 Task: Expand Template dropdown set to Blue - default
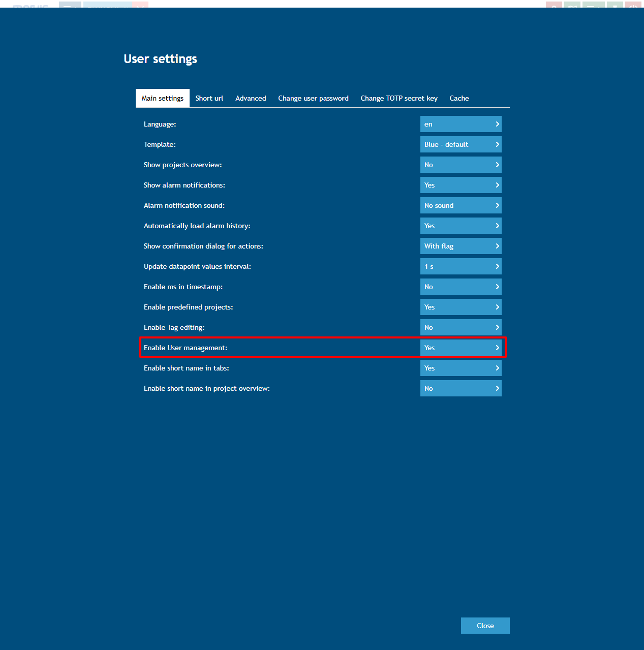pyautogui.click(x=461, y=144)
